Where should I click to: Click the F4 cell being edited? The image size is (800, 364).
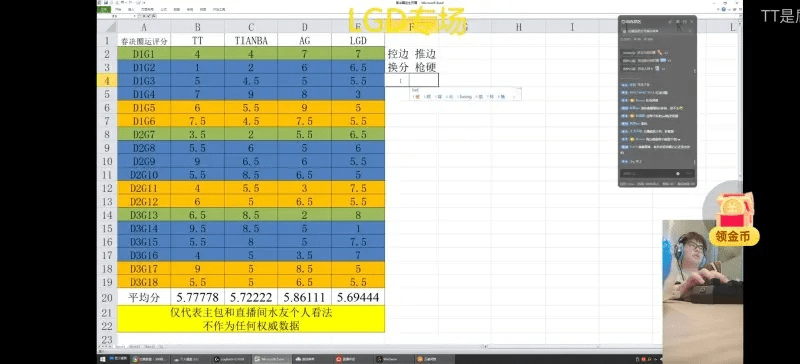(x=411, y=80)
